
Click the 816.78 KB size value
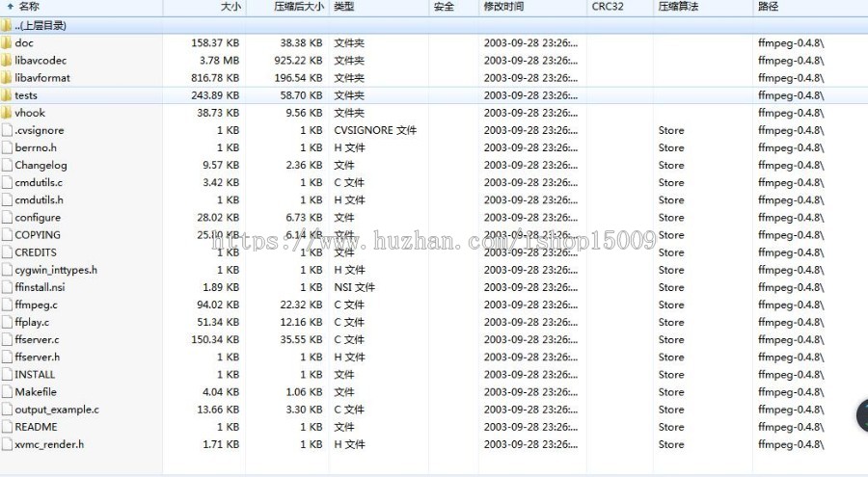click(215, 78)
